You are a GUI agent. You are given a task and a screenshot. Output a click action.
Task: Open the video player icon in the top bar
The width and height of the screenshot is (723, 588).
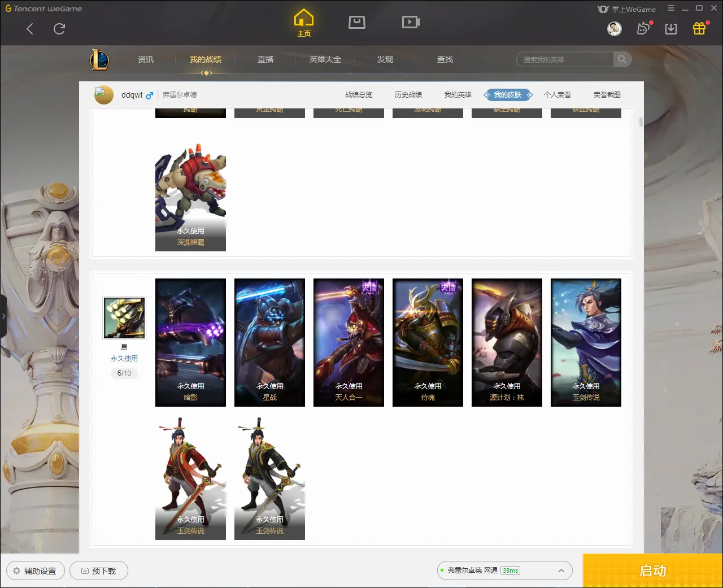point(411,22)
